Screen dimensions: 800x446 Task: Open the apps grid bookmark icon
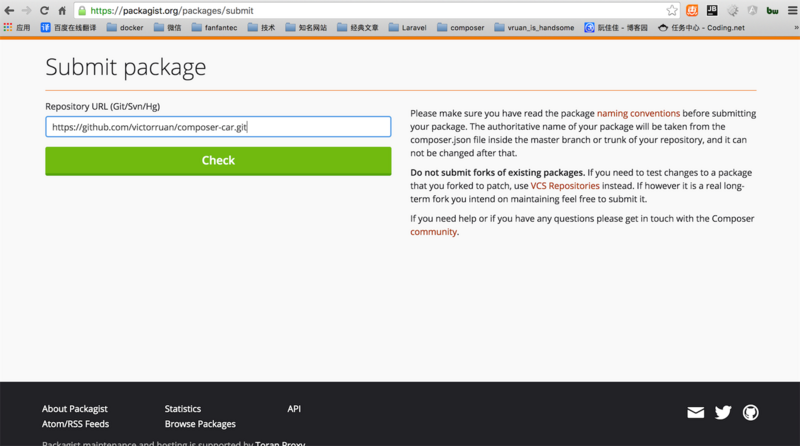8,28
